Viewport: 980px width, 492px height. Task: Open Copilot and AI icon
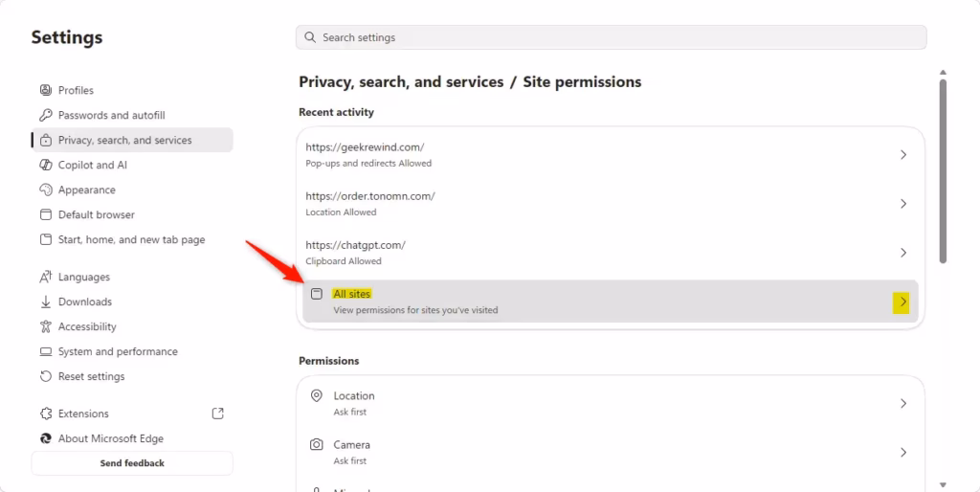click(46, 165)
